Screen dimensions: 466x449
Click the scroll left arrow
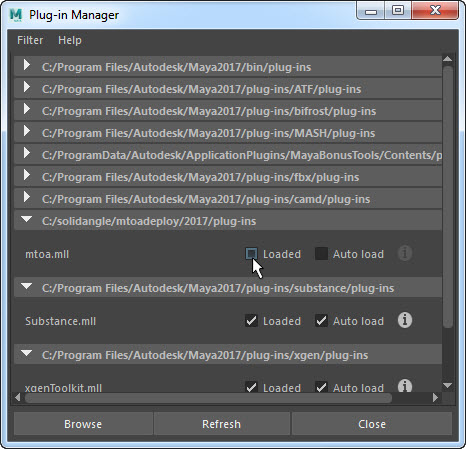tap(18, 397)
